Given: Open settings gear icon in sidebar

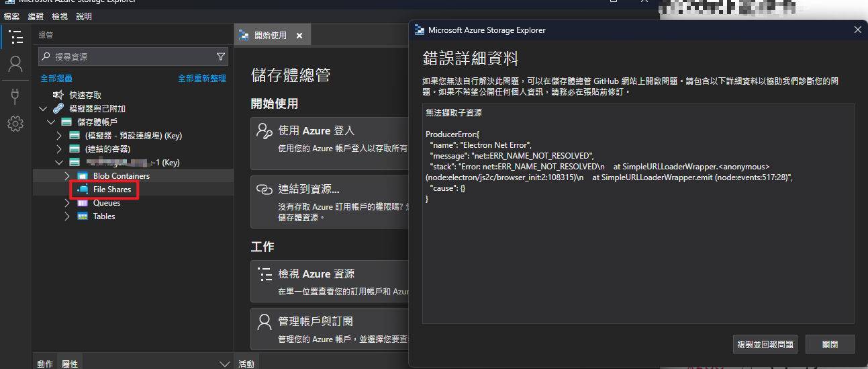Looking at the screenshot, I should click(15, 124).
